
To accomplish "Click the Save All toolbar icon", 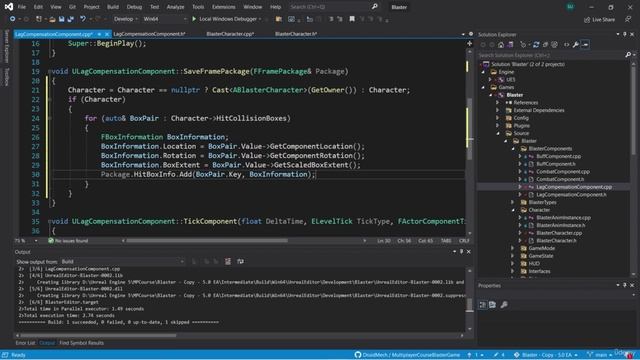I will [71, 19].
